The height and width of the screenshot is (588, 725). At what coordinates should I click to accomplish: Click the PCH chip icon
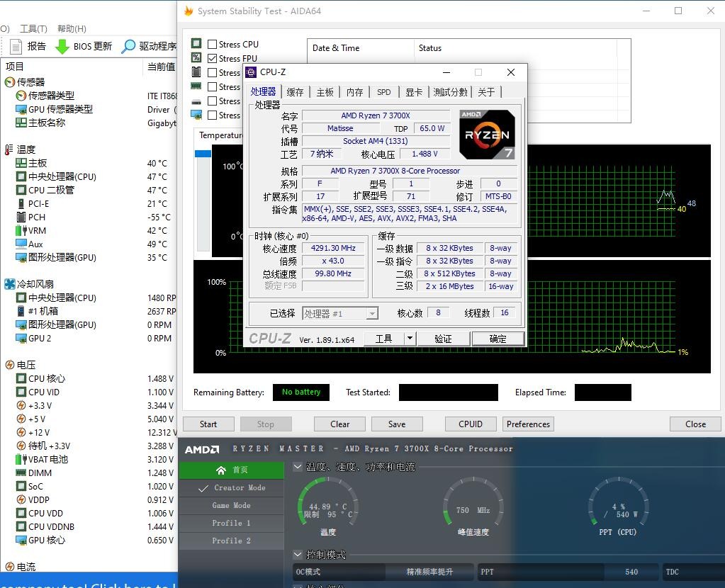click(21, 217)
